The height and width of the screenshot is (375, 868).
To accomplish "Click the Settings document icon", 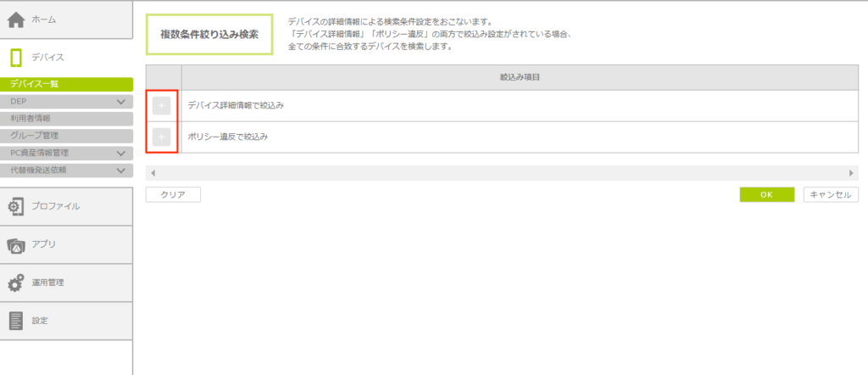I will [16, 320].
